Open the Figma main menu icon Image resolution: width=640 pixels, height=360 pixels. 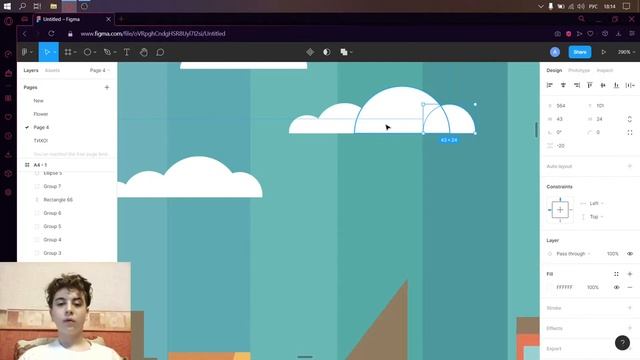pos(24,52)
